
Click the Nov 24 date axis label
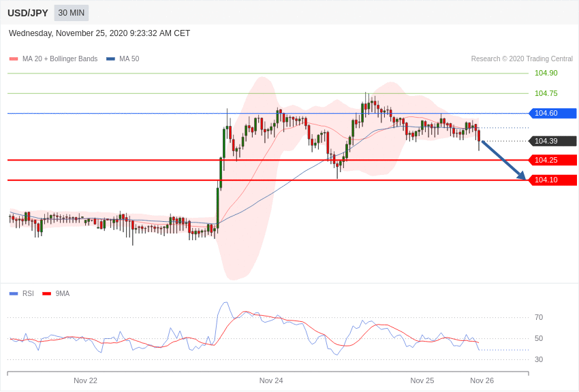[271, 380]
